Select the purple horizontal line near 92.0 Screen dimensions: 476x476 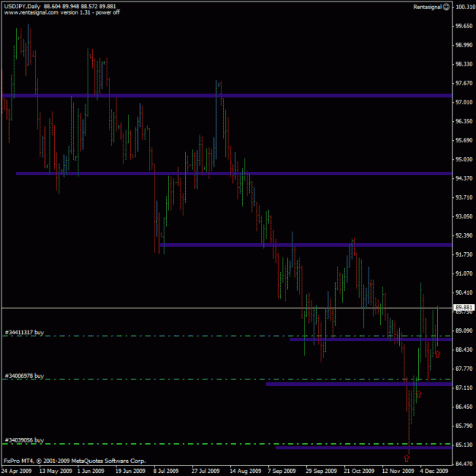(305, 244)
